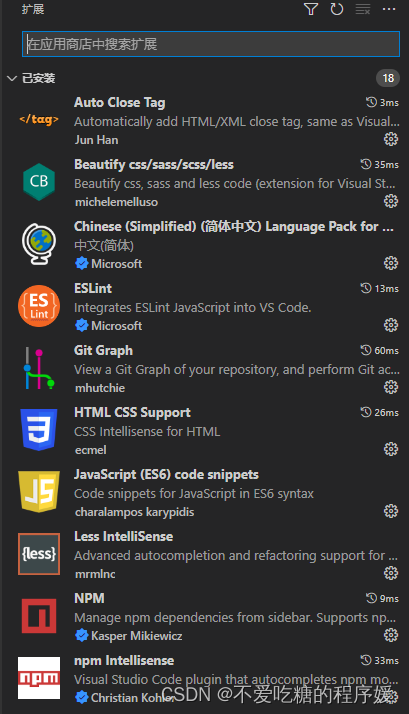Select the npm Intellisense extension
409x714 pixels.
[204, 678]
